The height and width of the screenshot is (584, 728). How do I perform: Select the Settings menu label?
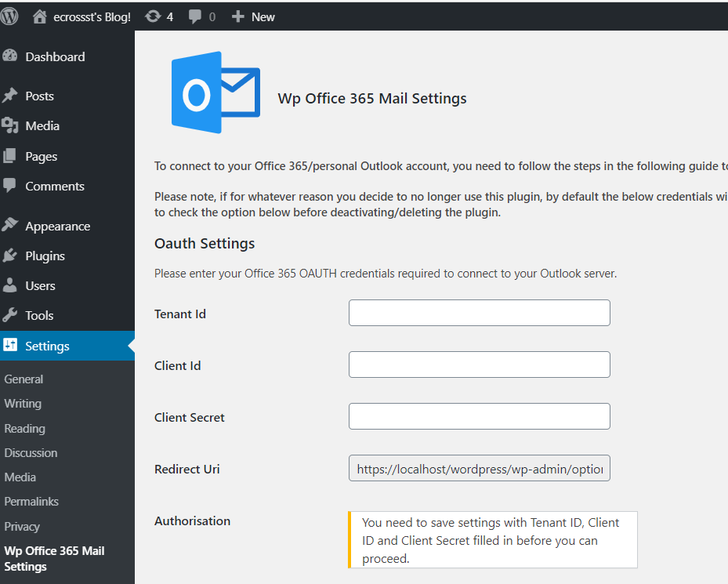tap(47, 346)
